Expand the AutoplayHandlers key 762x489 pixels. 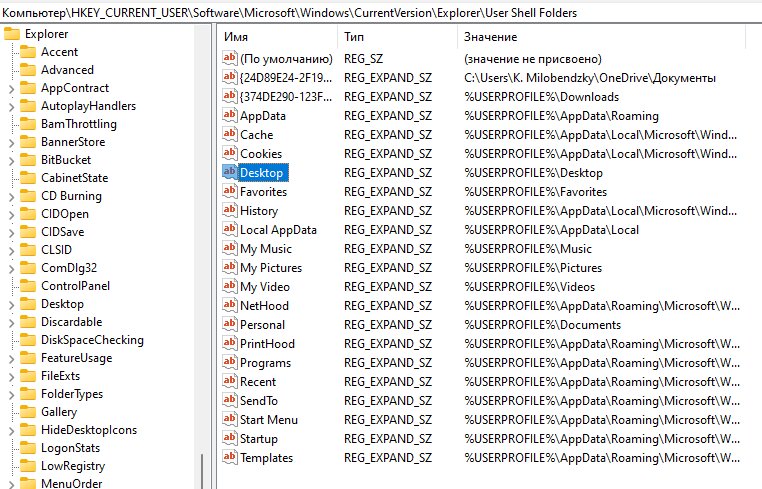click(12, 106)
